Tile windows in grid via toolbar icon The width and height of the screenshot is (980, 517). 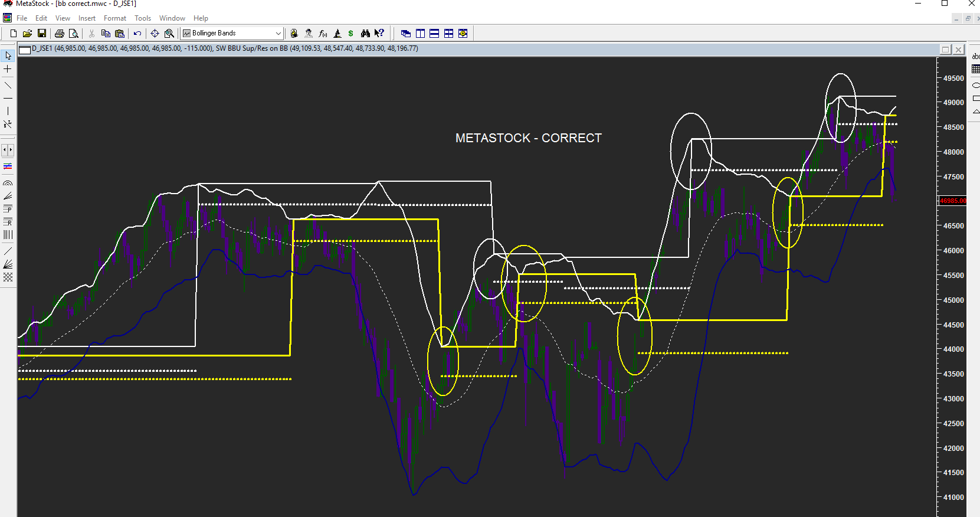coord(448,34)
